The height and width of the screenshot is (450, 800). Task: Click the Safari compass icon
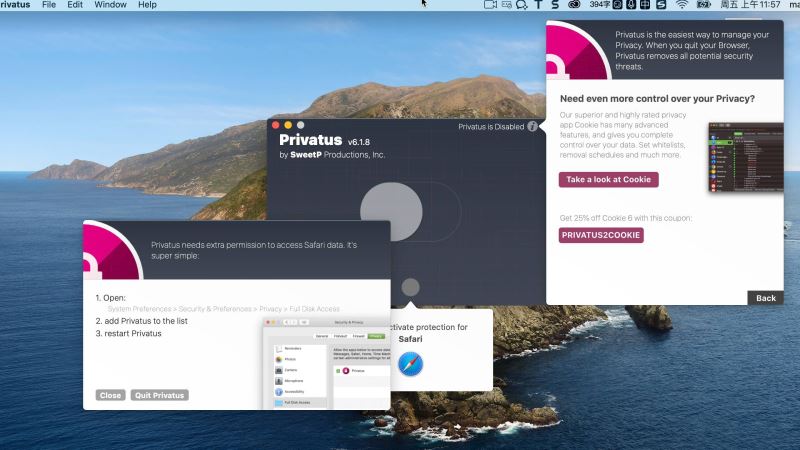(x=410, y=364)
